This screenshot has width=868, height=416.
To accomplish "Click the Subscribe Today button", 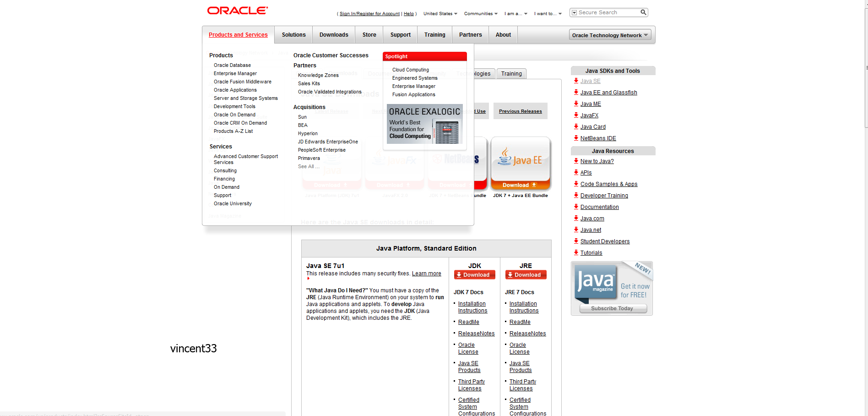I will pos(613,308).
